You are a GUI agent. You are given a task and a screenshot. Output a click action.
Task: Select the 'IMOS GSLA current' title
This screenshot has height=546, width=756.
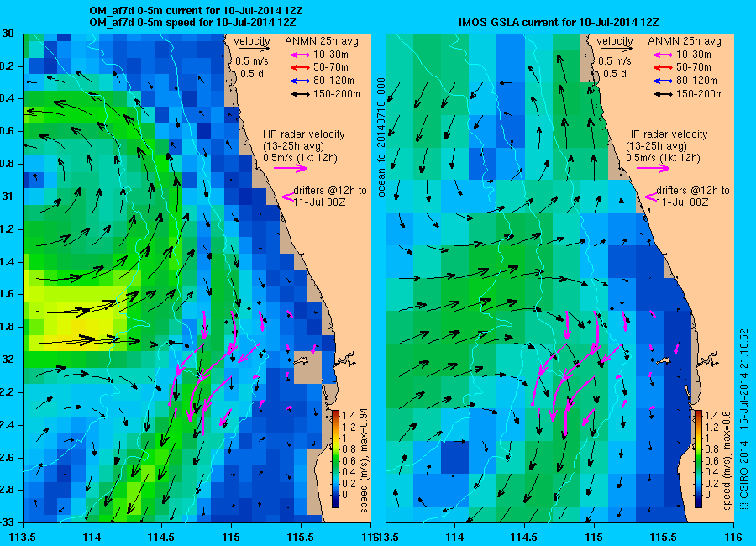(559, 22)
